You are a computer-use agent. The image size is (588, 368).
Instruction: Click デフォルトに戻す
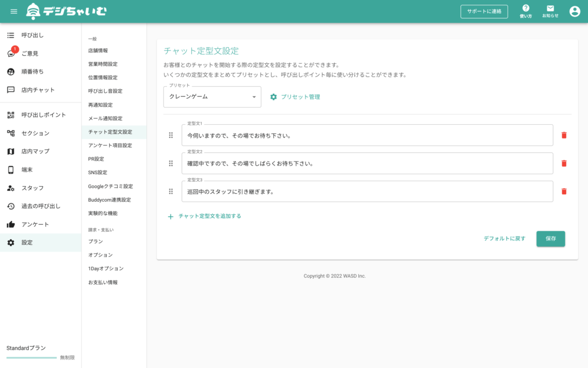504,239
